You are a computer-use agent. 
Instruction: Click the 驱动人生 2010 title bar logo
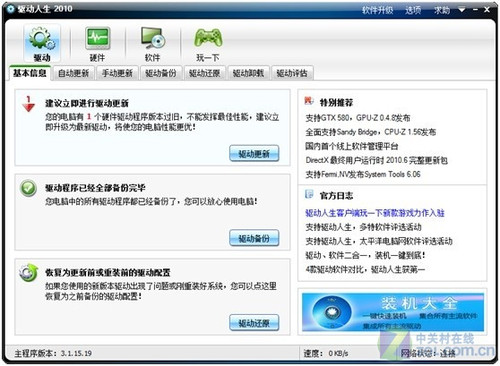11,9
